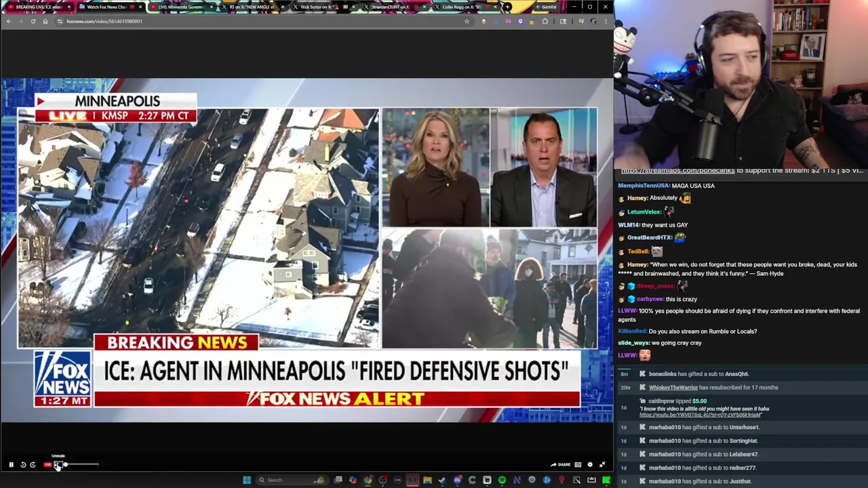This screenshot has height=488, width=868.
Task: Pause the Fox News video
Action: tap(11, 464)
